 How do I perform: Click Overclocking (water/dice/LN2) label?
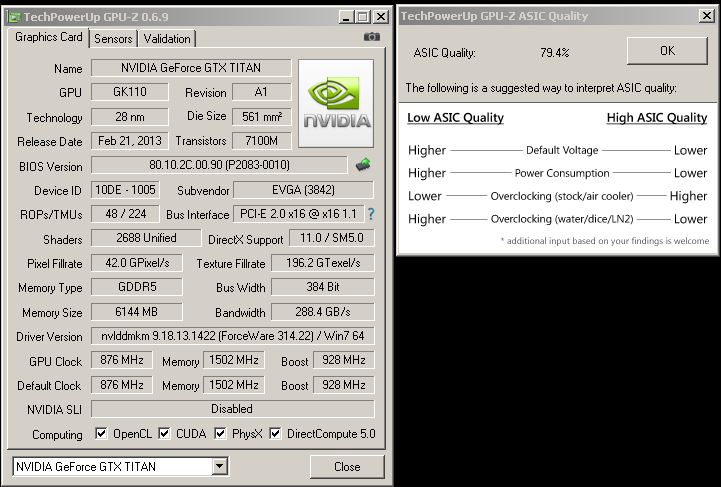point(562,219)
